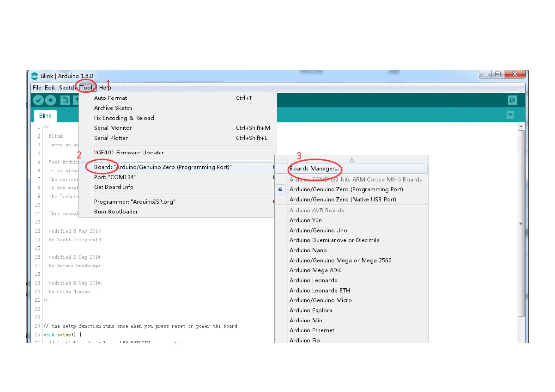Click the editor scrollbar up arrow
Image resolution: width=555 pixels, height=392 pixels.
521,126
